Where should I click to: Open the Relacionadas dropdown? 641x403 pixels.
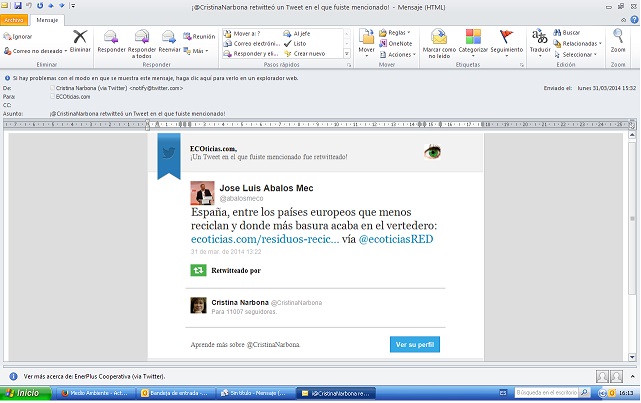click(577, 43)
